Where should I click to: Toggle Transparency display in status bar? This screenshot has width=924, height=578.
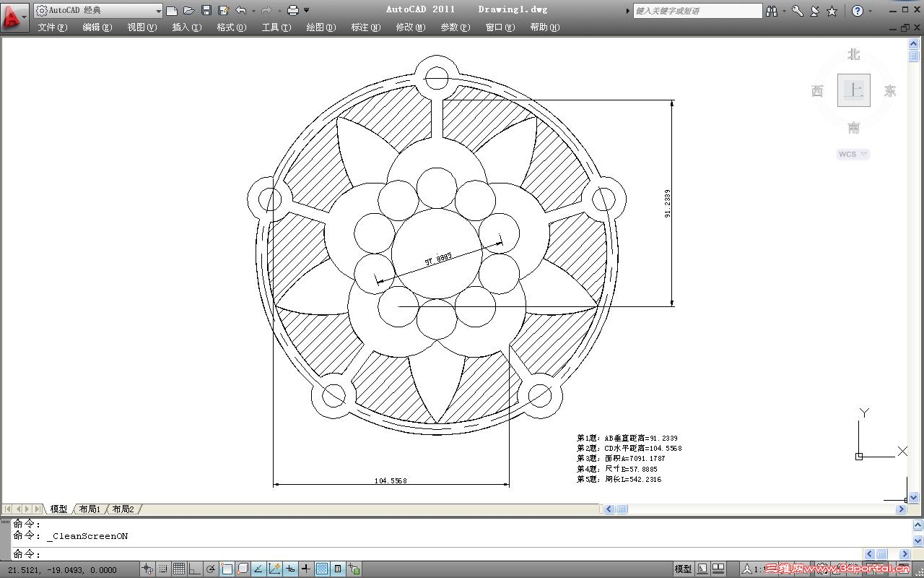[322, 569]
